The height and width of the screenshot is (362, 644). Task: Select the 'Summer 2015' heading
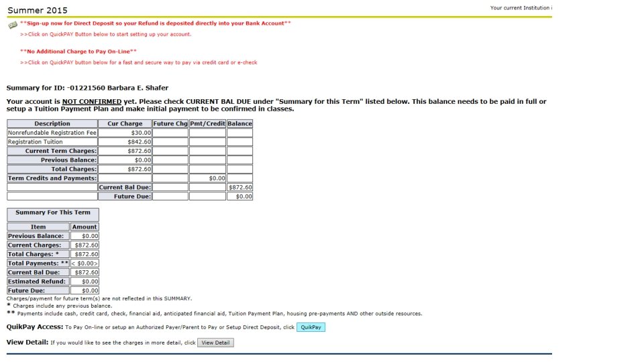point(38,10)
